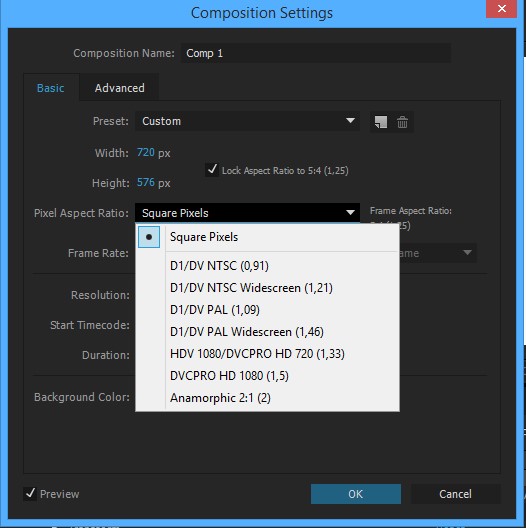Click the save preset icon
This screenshot has height=528, width=526.
click(381, 122)
